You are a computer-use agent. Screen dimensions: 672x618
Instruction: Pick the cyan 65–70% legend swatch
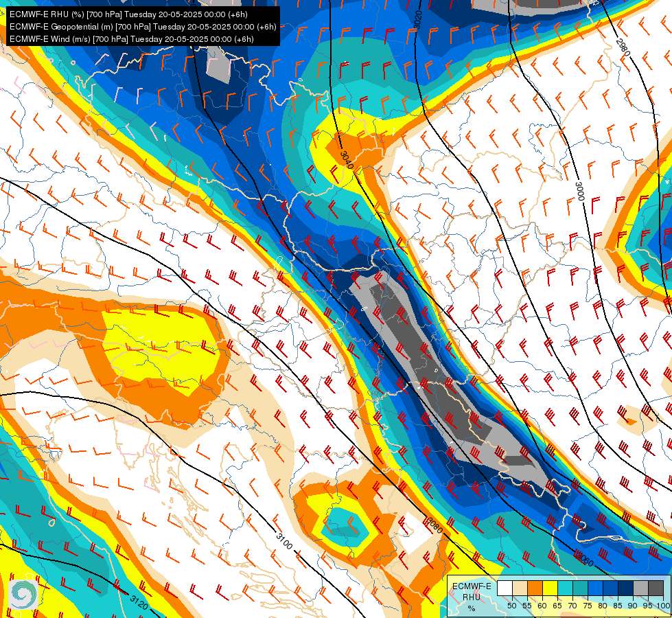[566, 588]
